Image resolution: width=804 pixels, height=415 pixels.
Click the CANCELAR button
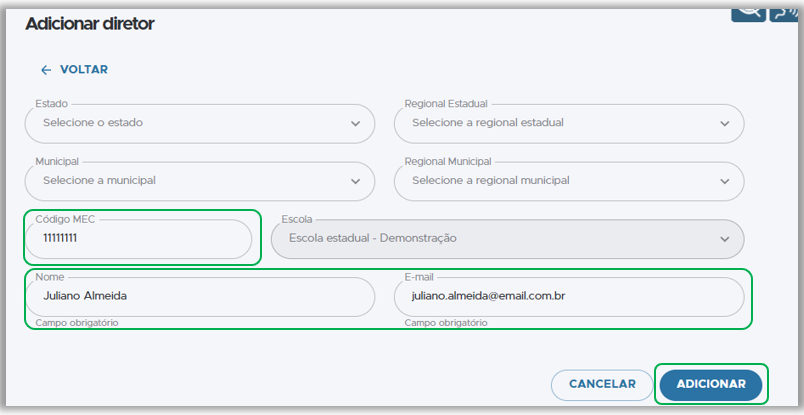pyautogui.click(x=602, y=385)
